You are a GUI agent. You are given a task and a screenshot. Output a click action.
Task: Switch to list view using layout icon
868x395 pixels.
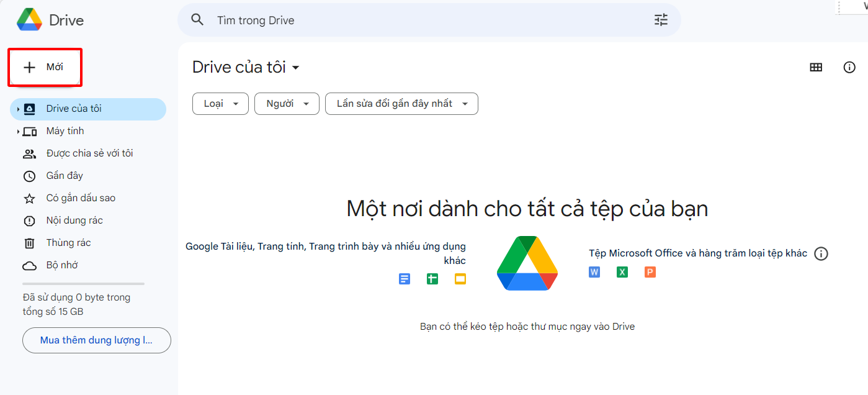[816, 67]
